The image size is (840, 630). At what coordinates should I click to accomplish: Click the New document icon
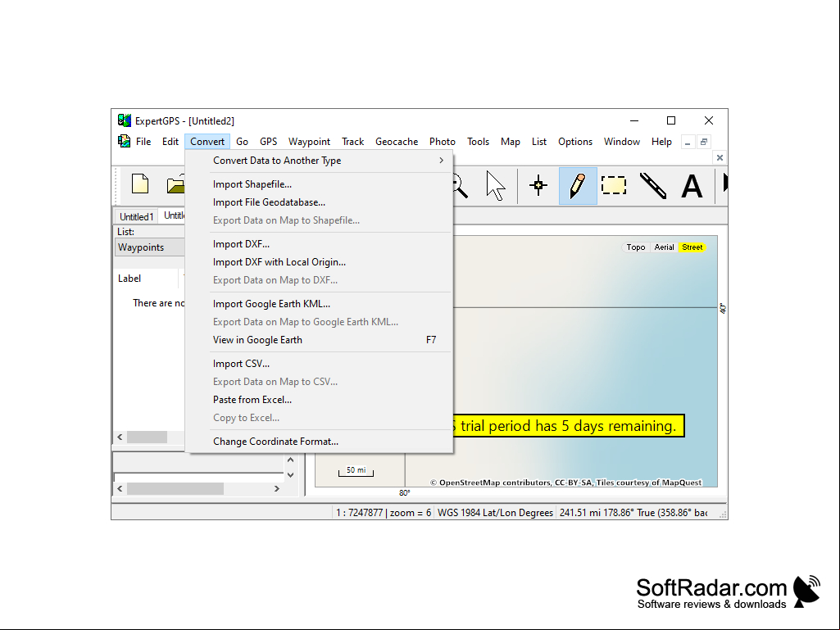click(140, 184)
